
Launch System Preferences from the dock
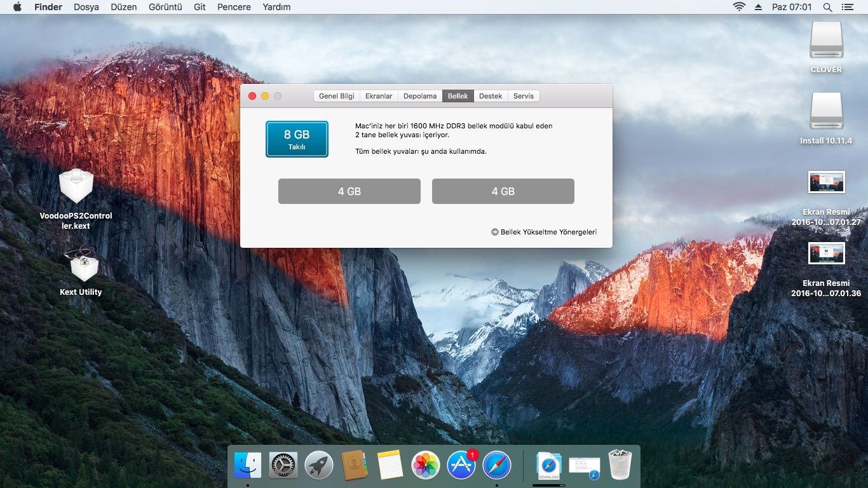point(283,466)
